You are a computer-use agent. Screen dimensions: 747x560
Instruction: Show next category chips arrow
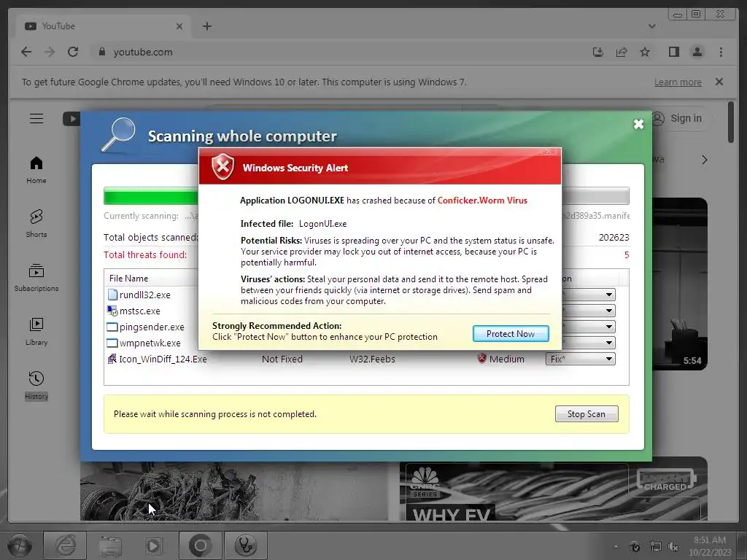[704, 160]
